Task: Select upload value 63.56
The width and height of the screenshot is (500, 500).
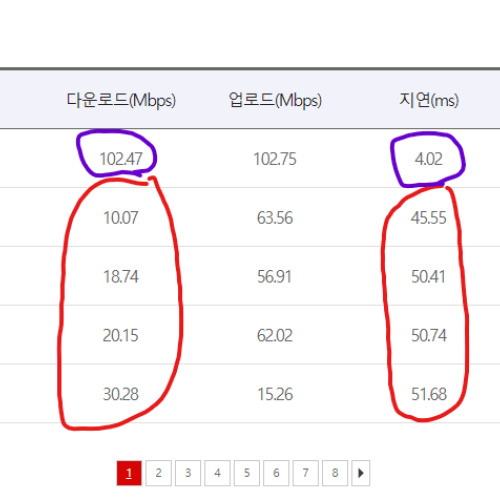Action: click(275, 218)
